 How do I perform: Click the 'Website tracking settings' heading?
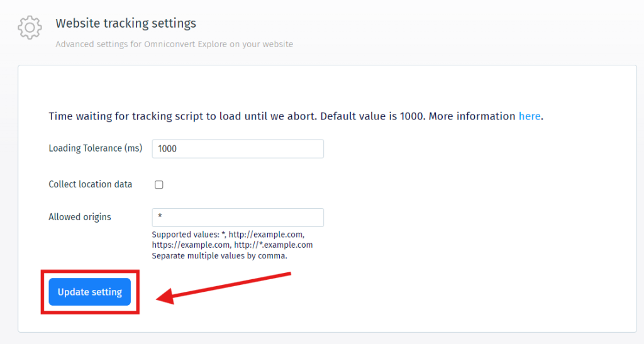[126, 23]
